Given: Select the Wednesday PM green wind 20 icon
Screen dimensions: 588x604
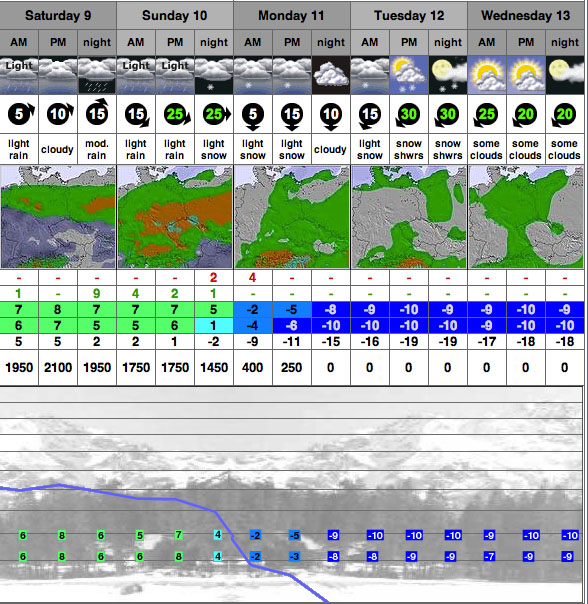Looking at the screenshot, I should [525, 115].
